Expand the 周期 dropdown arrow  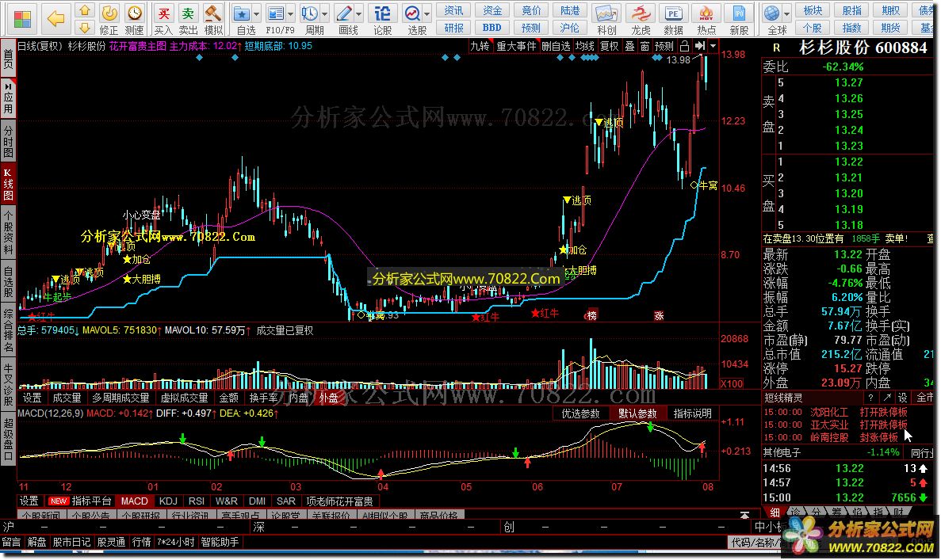coord(325,13)
